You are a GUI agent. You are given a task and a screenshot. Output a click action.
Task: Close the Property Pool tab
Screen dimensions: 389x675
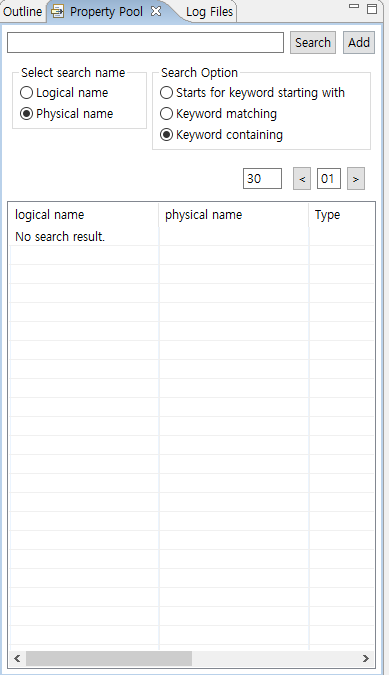click(x=156, y=11)
